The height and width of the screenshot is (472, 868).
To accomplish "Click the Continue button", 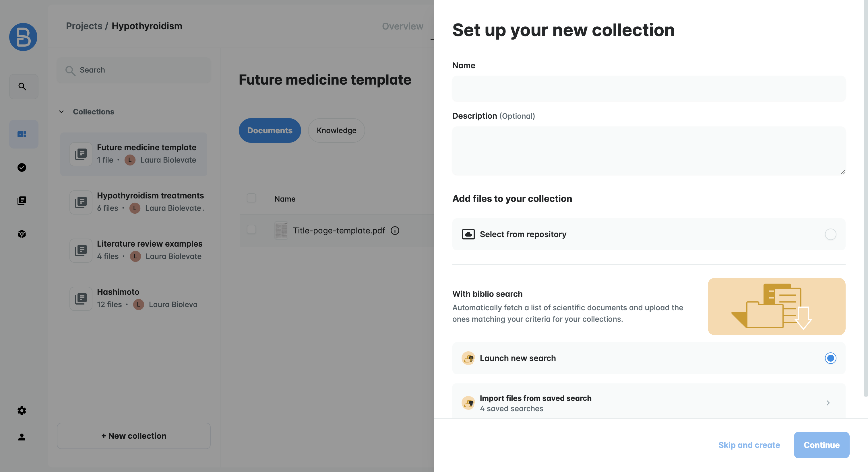I will point(821,445).
